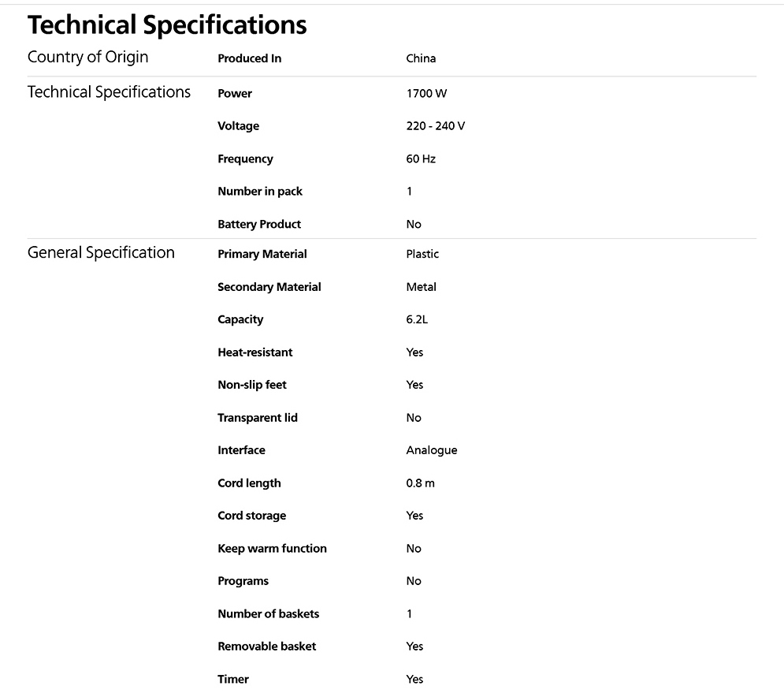Click the Cord length 0.8 m value
This screenshot has width=784, height=697.
click(420, 483)
